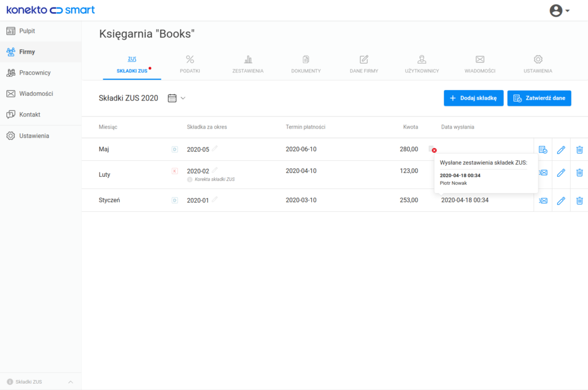The width and height of the screenshot is (588, 390).
Task: Click the Zatwierdź dane button
Action: click(539, 98)
